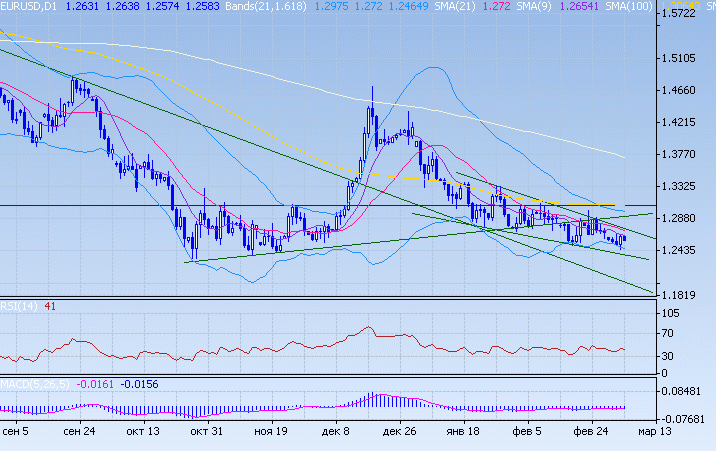Viewport: 716px width, 451px height.
Task: Click the янв 18 date marker
Action: click(460, 432)
